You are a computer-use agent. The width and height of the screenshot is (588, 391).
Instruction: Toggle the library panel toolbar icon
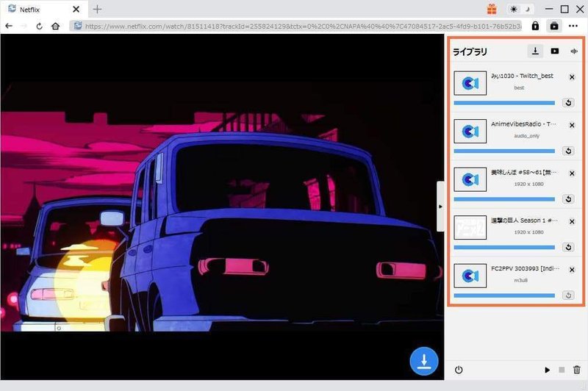pyautogui.click(x=554, y=26)
